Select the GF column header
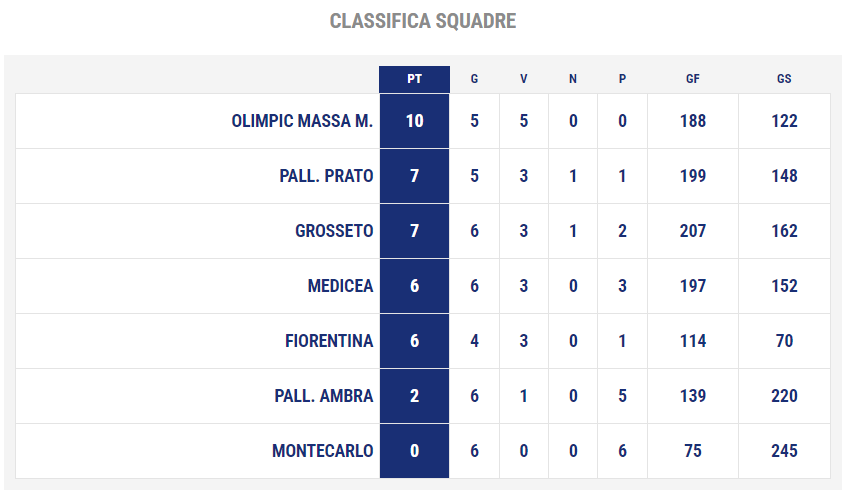This screenshot has height=493, width=847. coord(693,79)
